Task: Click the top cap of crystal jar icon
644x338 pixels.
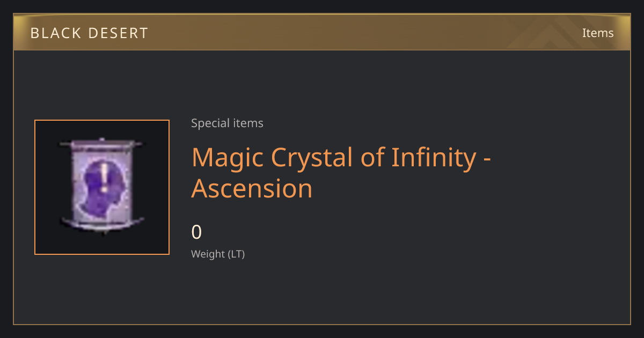Action: coord(102,144)
